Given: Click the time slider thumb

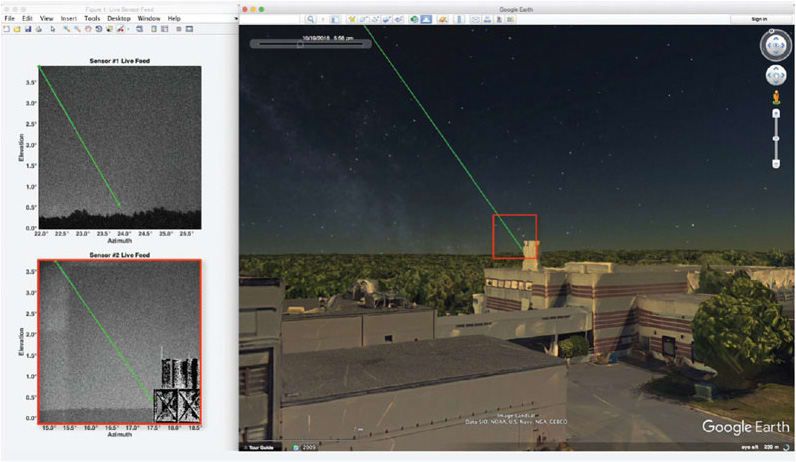Looking at the screenshot, I should click(x=300, y=44).
